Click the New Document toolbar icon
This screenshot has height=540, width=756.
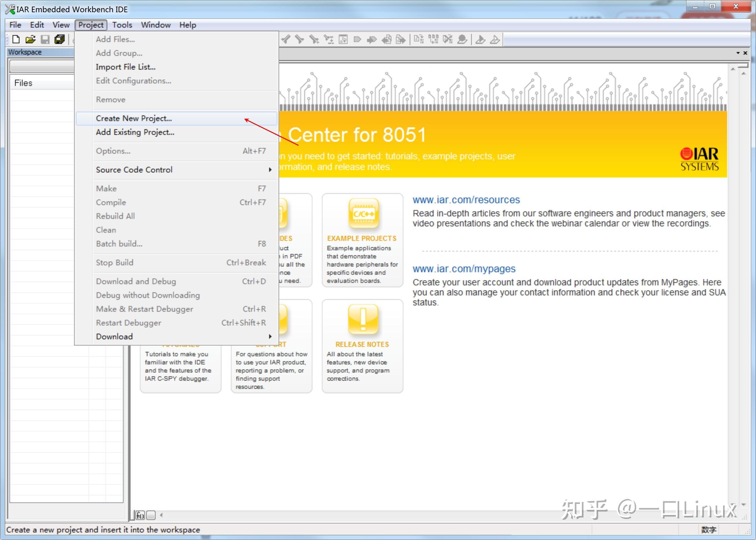[16, 40]
